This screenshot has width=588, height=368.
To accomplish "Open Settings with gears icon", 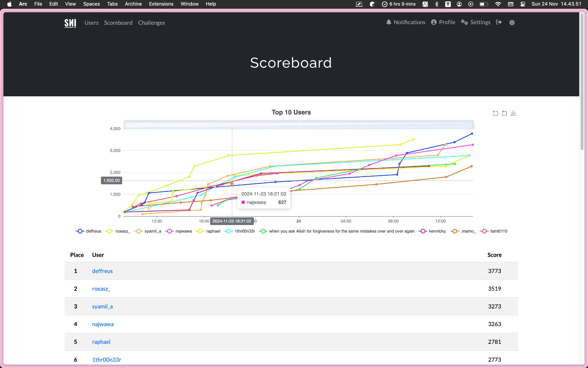I will (475, 22).
